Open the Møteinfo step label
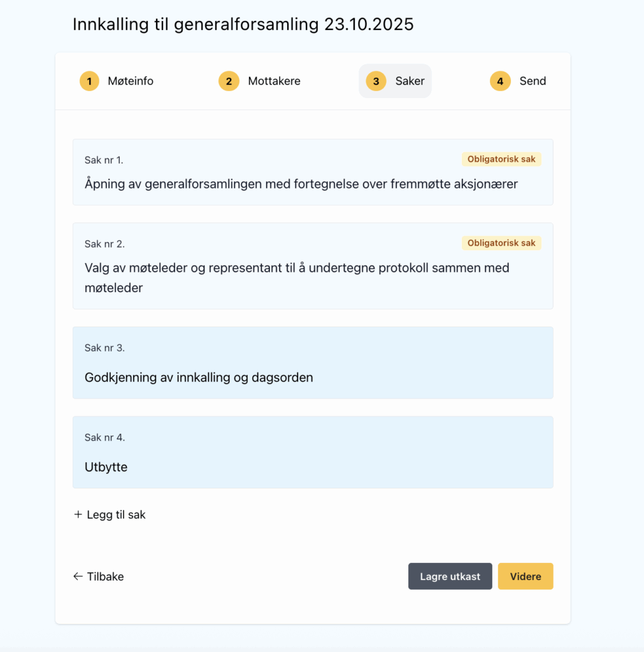644x652 pixels. (131, 81)
